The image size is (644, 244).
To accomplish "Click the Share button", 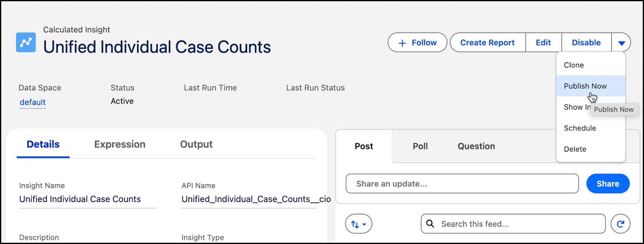I will point(608,184).
